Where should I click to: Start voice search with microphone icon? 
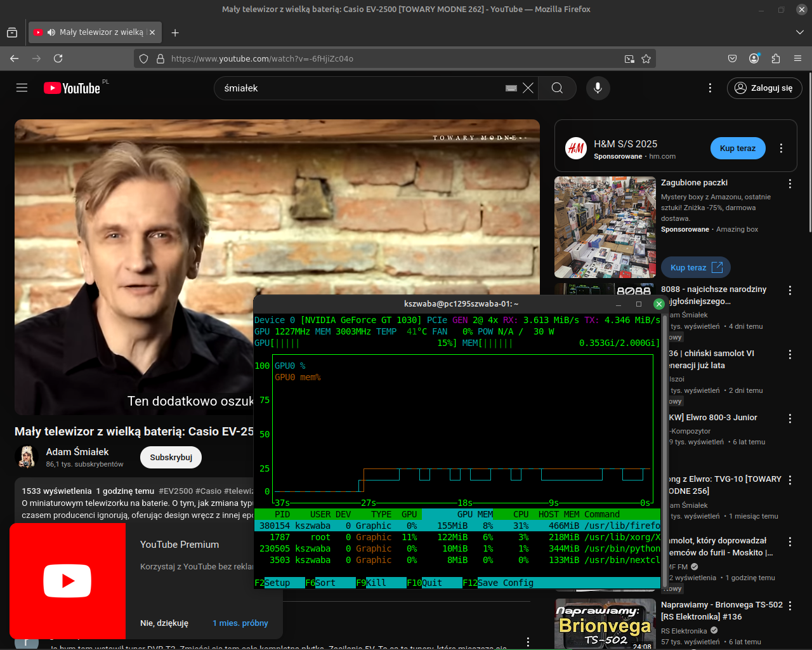598,88
